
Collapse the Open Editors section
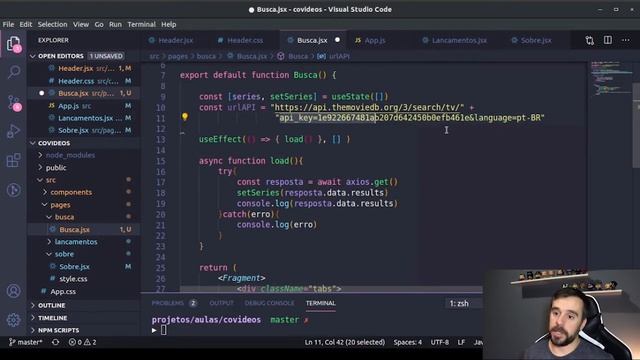[84, 56]
